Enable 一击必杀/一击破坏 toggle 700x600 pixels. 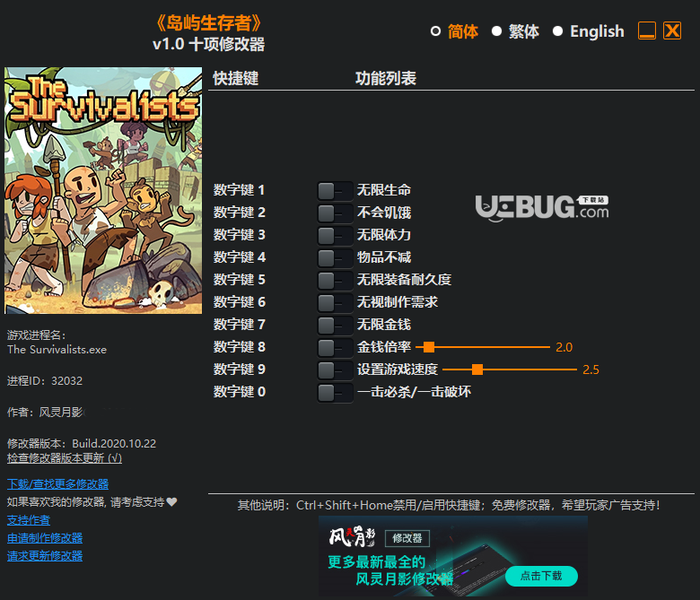(x=335, y=393)
